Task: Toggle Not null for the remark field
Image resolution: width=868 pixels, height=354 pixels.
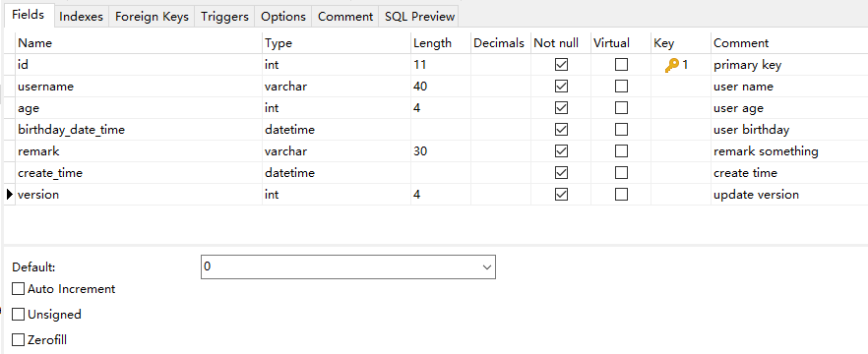Action: point(561,151)
